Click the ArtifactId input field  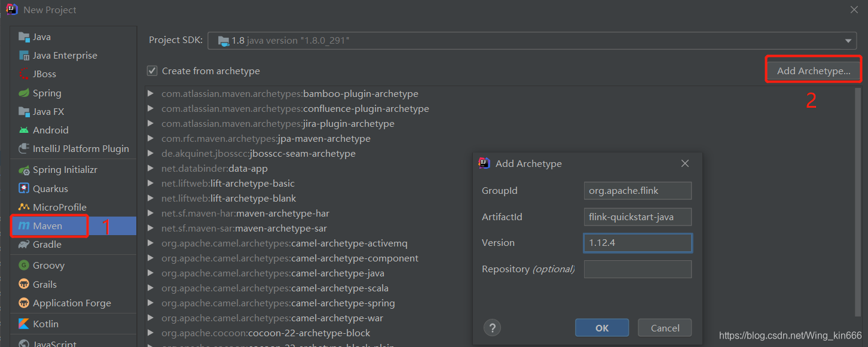tap(638, 217)
